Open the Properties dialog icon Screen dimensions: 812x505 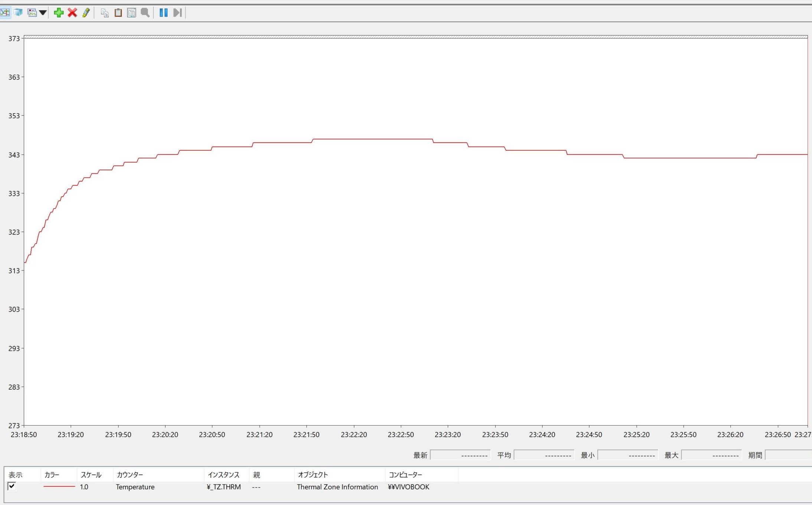(x=131, y=13)
